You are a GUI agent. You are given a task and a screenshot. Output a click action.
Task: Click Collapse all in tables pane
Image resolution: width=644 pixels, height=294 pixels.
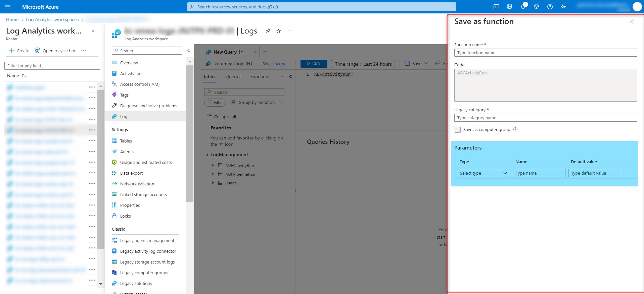point(222,117)
